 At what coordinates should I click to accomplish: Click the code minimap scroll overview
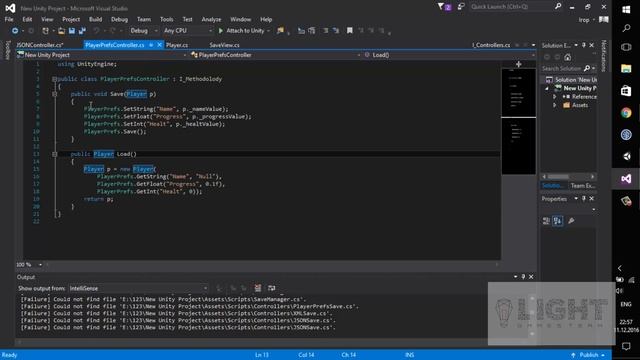(x=518, y=122)
